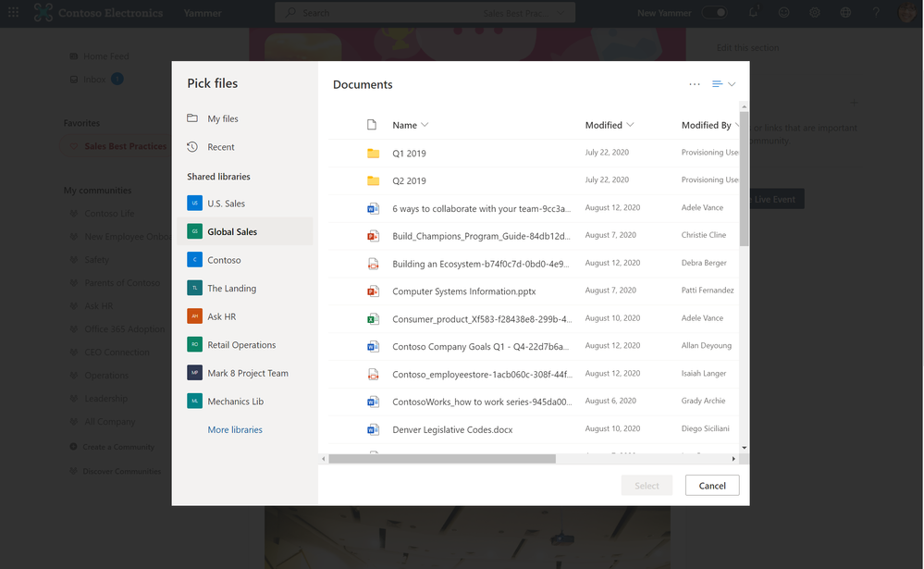
Task: Expand the Modified column sort dropdown
Action: [x=630, y=124]
